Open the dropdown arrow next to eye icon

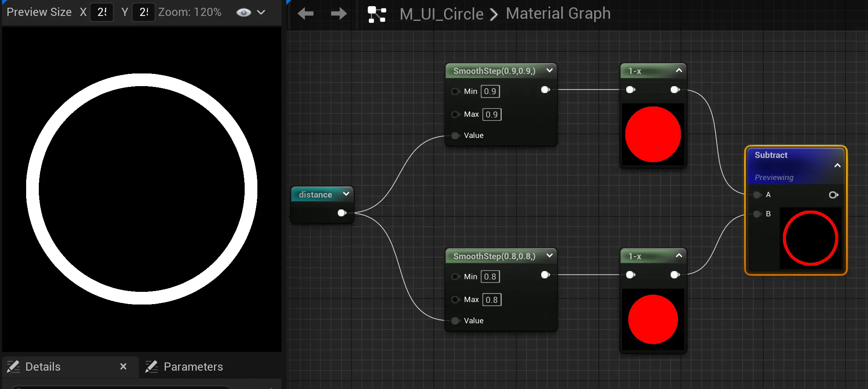point(261,13)
